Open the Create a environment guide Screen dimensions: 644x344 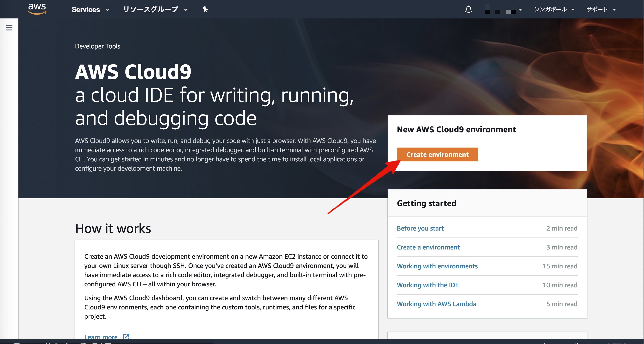428,247
